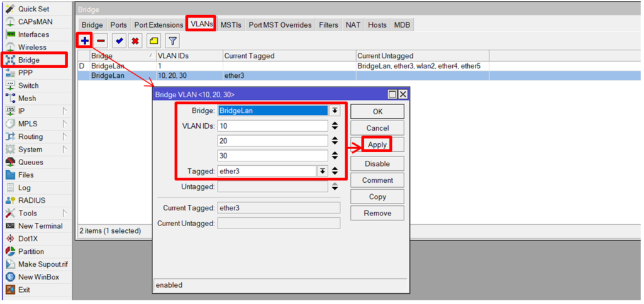Switch to the Ports tab
The width and height of the screenshot is (644, 304).
click(118, 25)
